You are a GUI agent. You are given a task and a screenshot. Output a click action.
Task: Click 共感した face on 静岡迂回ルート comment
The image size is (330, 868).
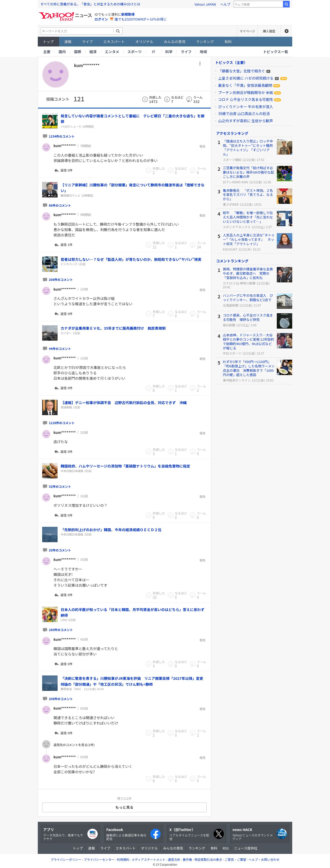pos(149,245)
